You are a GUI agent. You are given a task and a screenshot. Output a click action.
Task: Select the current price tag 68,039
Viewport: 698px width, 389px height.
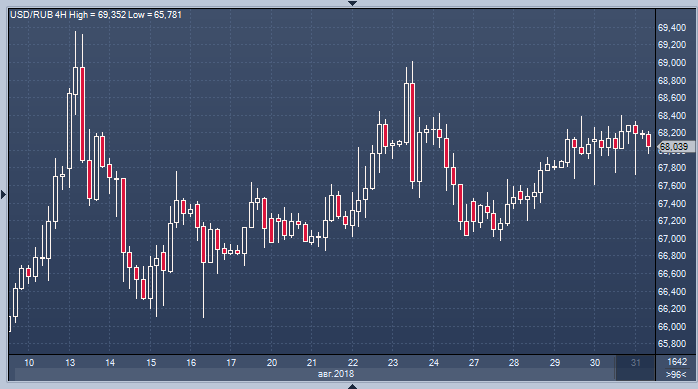pyautogui.click(x=676, y=146)
